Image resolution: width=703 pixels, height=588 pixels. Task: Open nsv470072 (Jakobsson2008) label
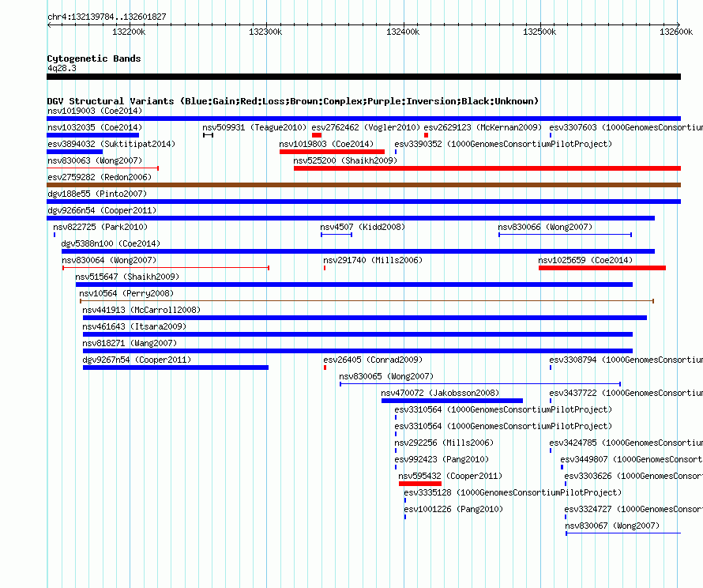click(440, 393)
